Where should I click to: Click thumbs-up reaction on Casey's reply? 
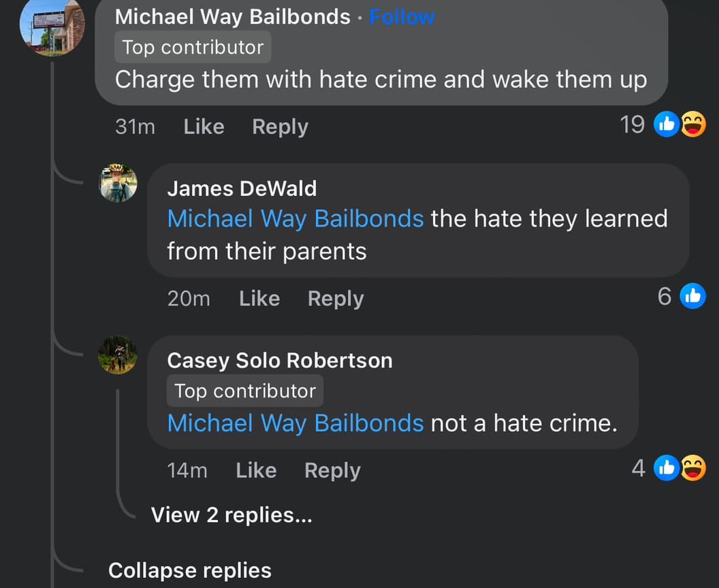pos(667,468)
